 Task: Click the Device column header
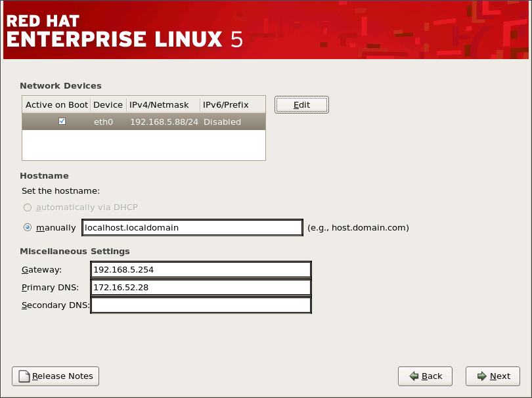coord(108,104)
